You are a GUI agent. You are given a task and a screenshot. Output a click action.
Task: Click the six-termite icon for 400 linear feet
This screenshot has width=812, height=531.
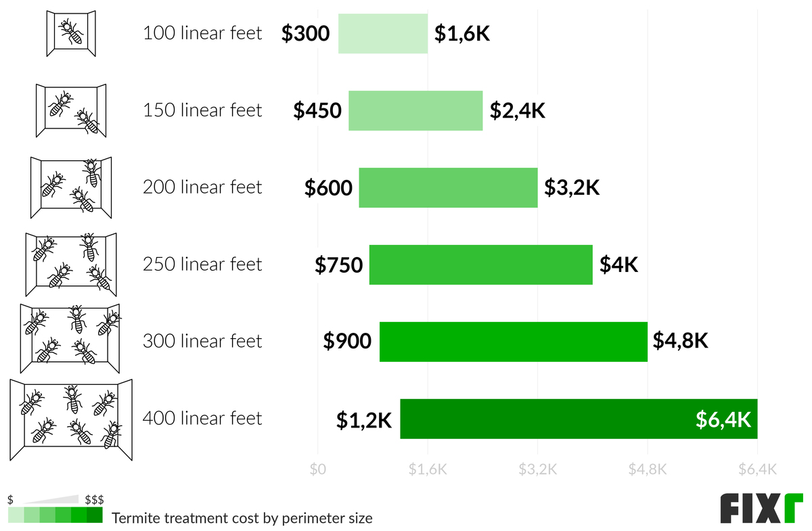pyautogui.click(x=71, y=420)
